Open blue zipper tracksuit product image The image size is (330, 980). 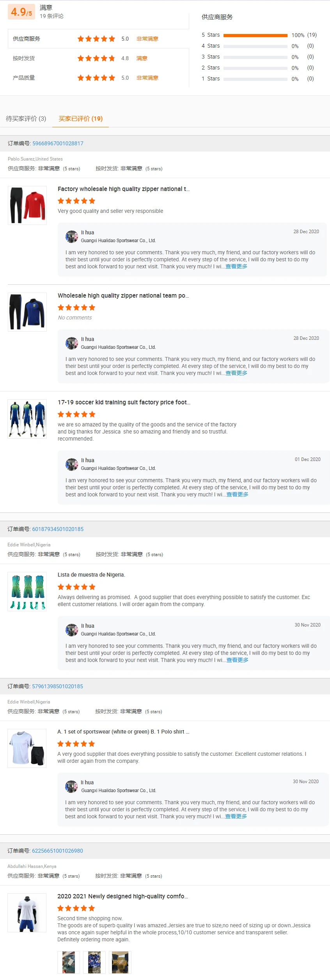[27, 312]
